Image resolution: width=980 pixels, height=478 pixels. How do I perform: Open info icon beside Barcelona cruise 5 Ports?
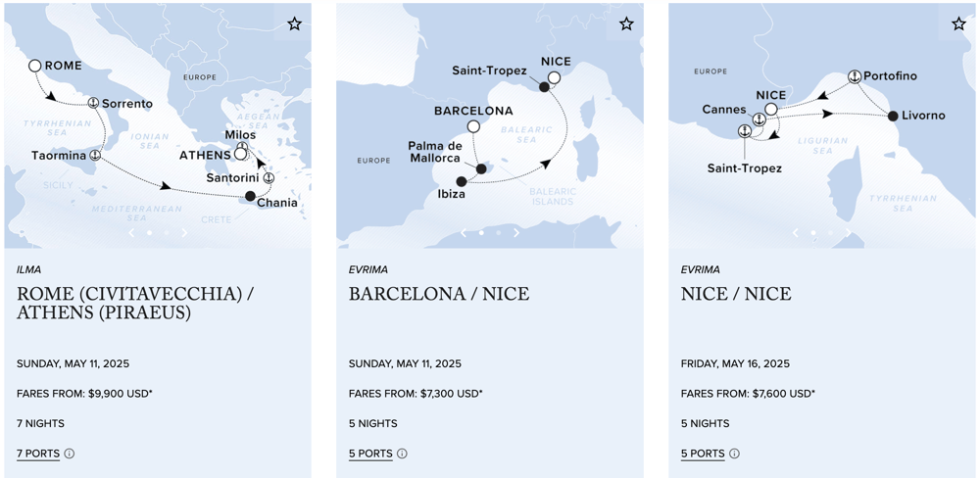coord(402,454)
